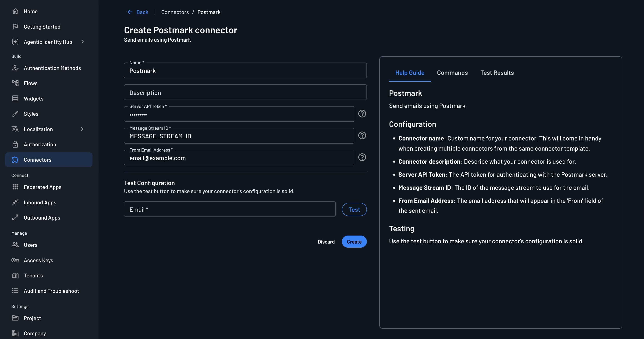Image resolution: width=644 pixels, height=339 pixels.
Task: Open the Flows section icon
Action: pos(15,83)
